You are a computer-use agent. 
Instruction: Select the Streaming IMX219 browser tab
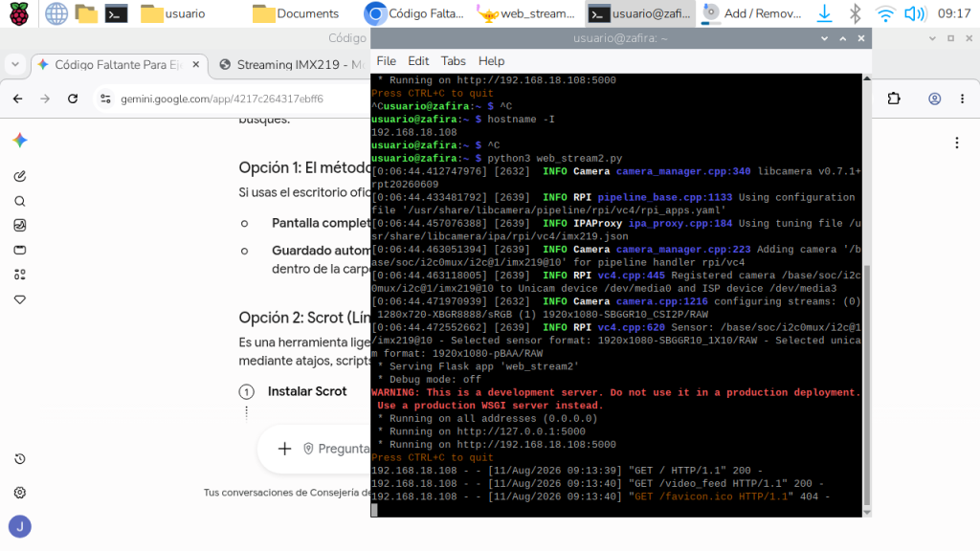pos(293,64)
